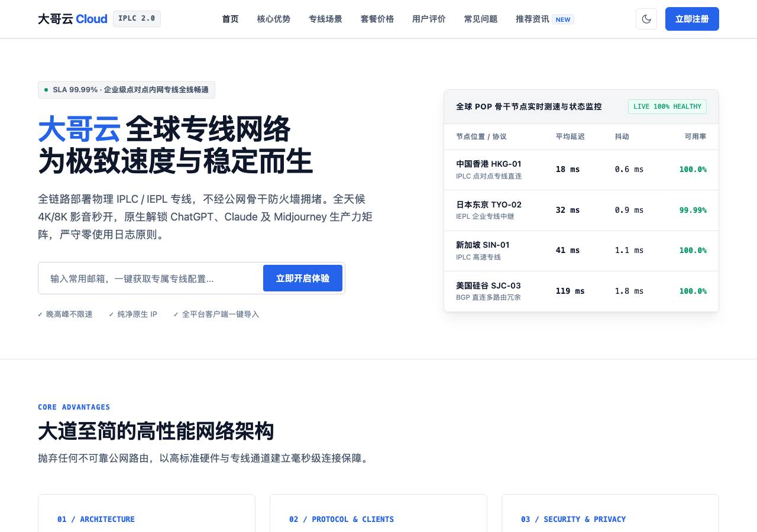The image size is (757, 532).
Task: Click the LIVE 100% HEALTHY badge
Action: pos(667,107)
